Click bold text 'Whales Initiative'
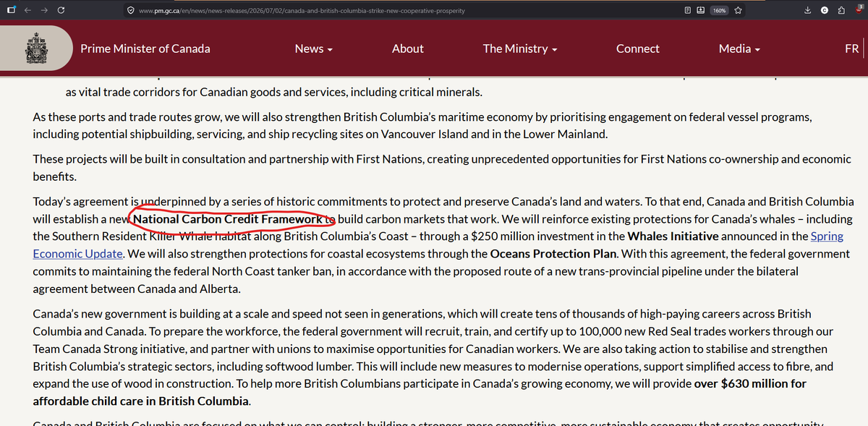 tap(673, 237)
